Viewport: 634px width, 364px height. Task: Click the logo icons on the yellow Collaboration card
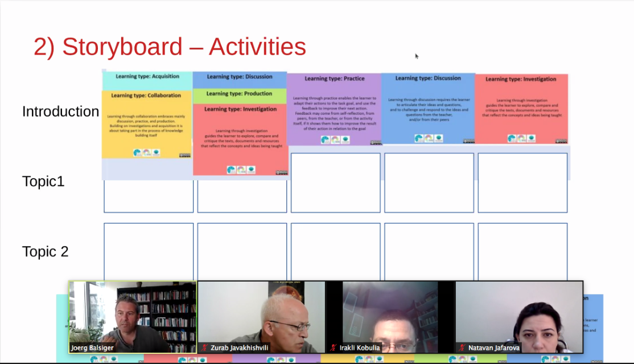click(x=146, y=152)
